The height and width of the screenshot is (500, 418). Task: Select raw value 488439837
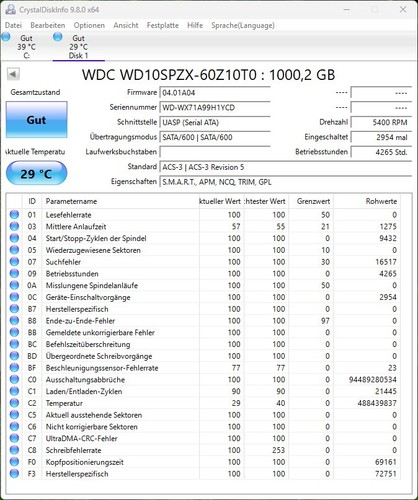(377, 403)
